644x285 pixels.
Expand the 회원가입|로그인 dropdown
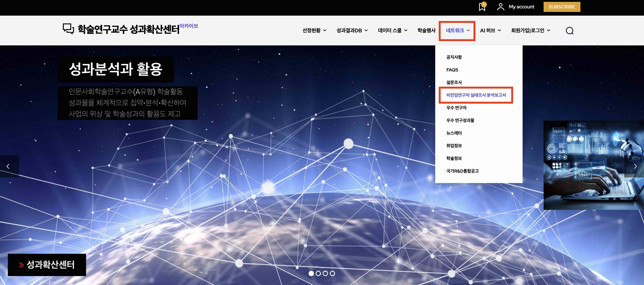(x=530, y=31)
